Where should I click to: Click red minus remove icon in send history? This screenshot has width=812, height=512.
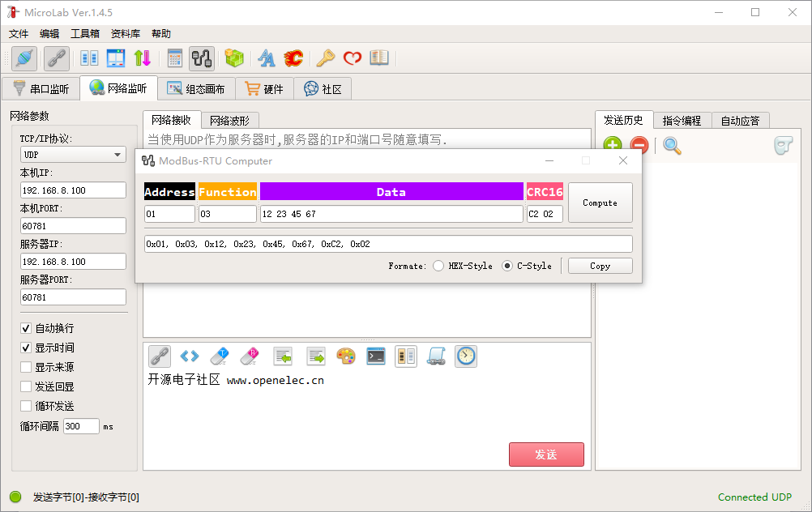click(x=639, y=146)
